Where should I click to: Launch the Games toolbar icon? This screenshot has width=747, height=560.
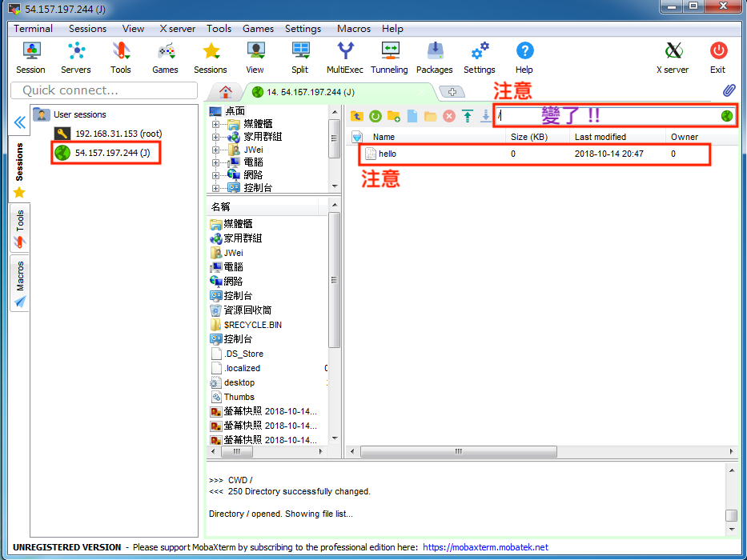point(165,57)
